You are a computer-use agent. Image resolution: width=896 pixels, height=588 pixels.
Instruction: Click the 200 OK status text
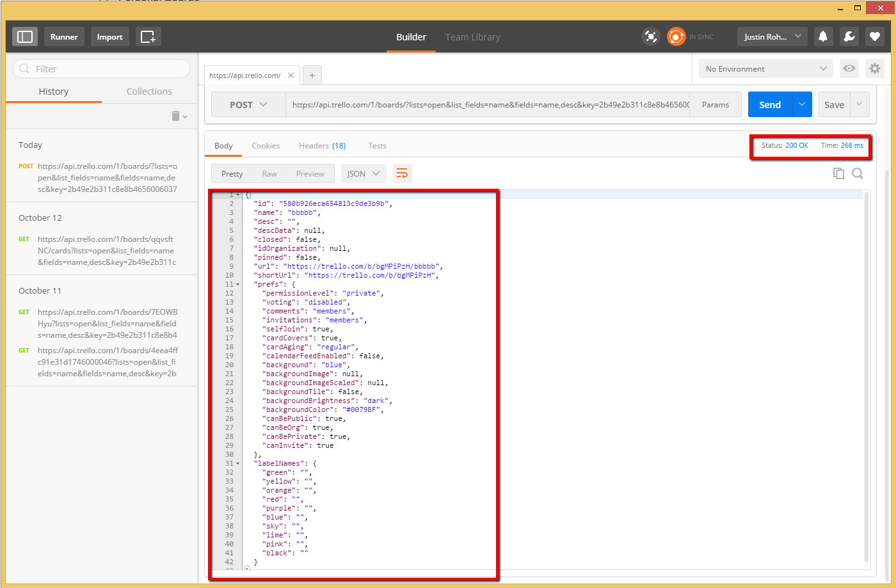[797, 145]
